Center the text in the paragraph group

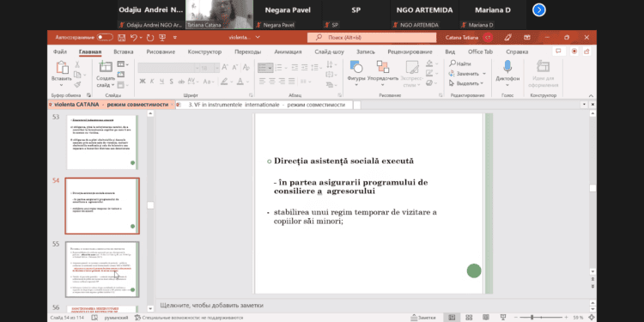[271, 82]
